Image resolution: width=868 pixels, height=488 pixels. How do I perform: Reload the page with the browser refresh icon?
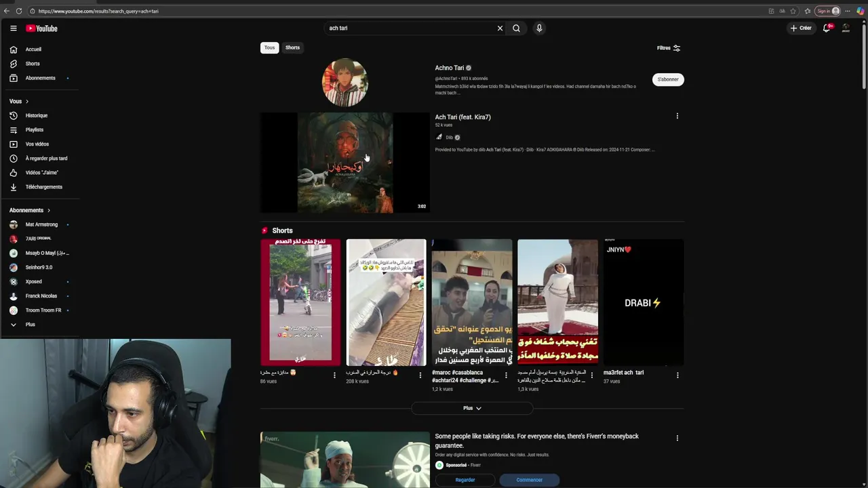(19, 11)
